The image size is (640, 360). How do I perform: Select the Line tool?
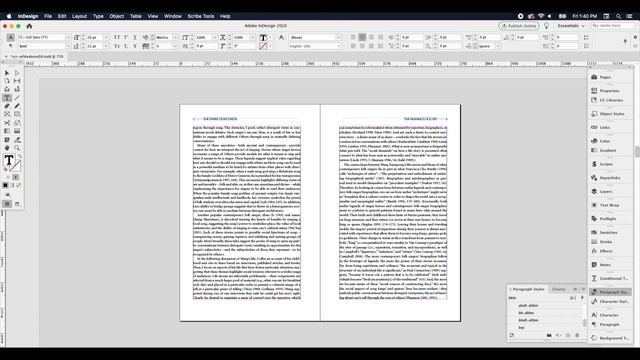pyautogui.click(x=17, y=98)
